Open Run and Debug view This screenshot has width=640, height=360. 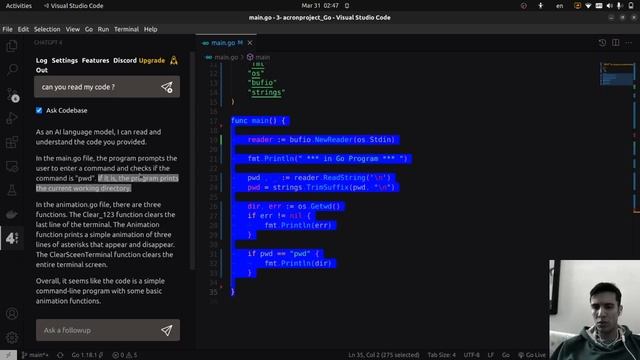[x=12, y=118]
